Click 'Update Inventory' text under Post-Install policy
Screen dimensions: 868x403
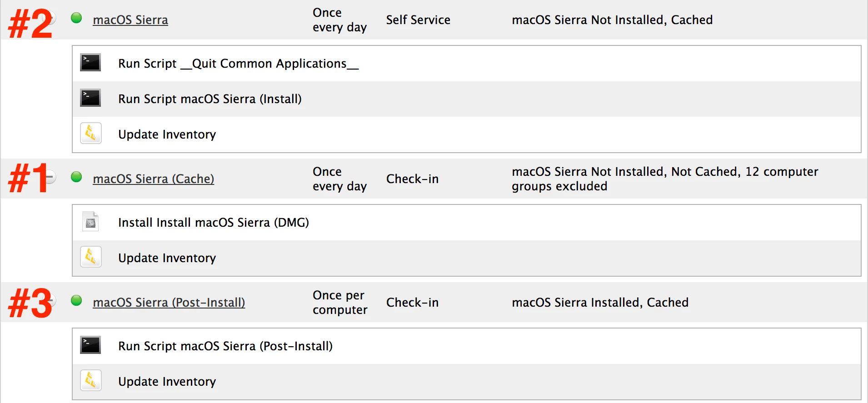(x=167, y=382)
